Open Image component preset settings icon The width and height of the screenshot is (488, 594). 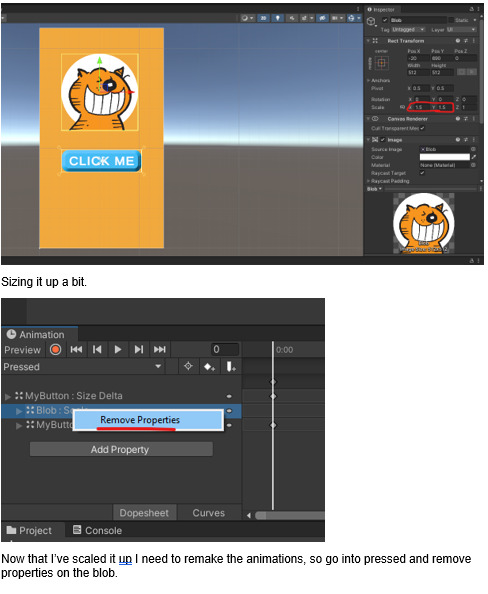pyautogui.click(x=466, y=140)
